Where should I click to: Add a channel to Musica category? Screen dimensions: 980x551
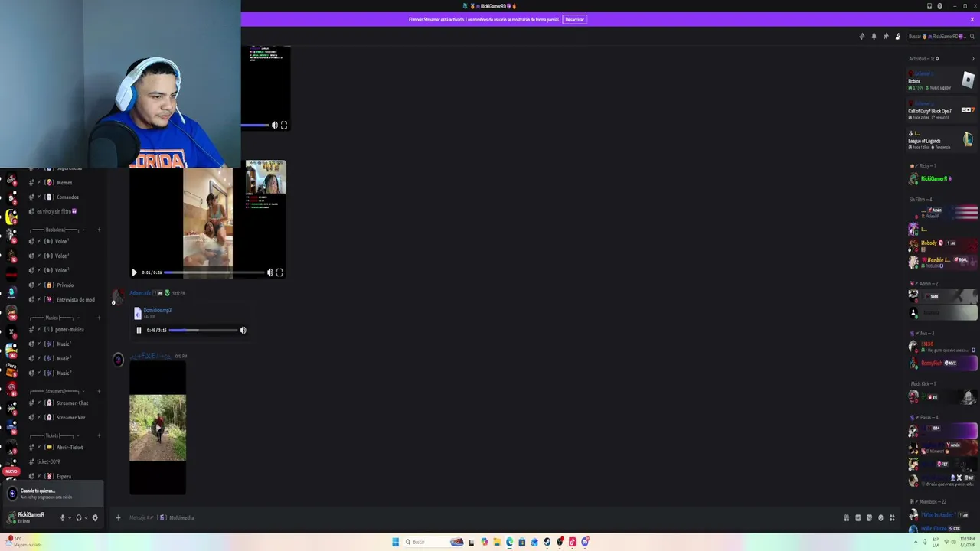(x=99, y=318)
